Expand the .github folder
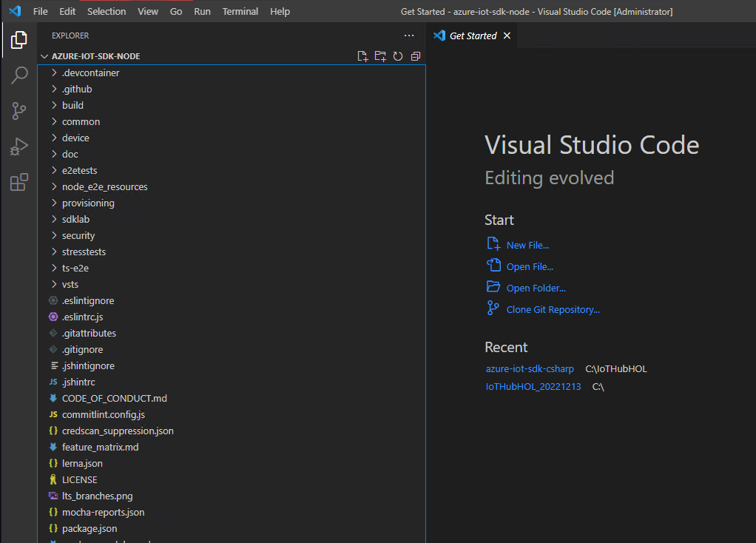 [x=54, y=90]
